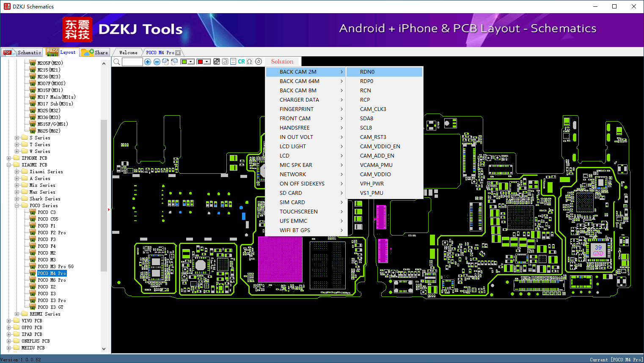Expand the OPPO PCB tree node
The width and height of the screenshot is (644, 363).
click(9, 327)
